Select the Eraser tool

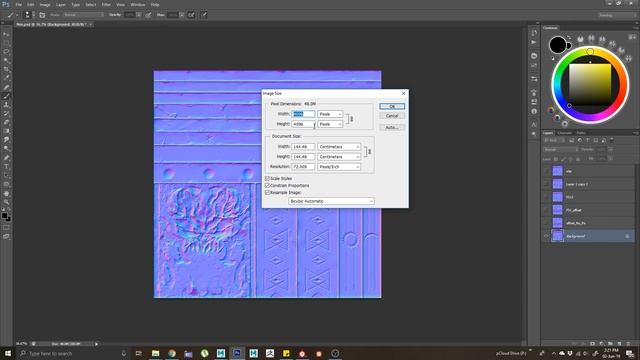(x=6, y=122)
